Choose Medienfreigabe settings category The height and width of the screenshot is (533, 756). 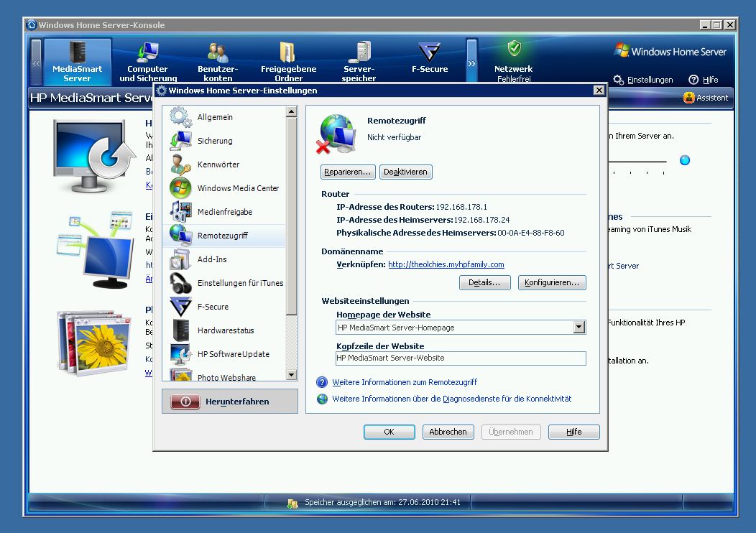224,212
